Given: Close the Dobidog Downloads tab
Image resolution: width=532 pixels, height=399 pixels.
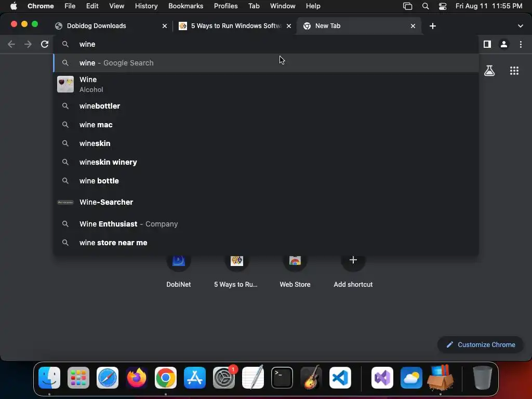Looking at the screenshot, I should click(165, 26).
